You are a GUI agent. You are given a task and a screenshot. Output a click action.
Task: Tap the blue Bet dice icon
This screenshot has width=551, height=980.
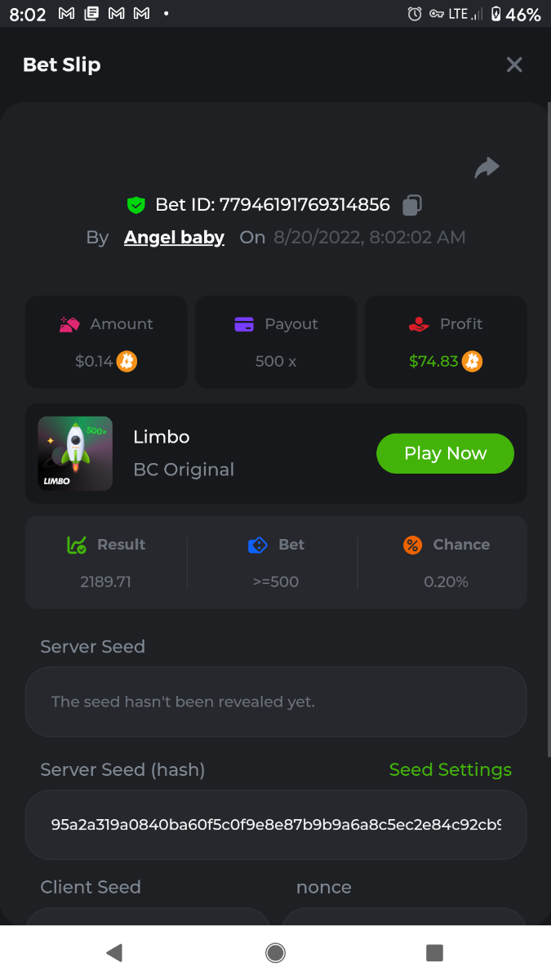[258, 545]
